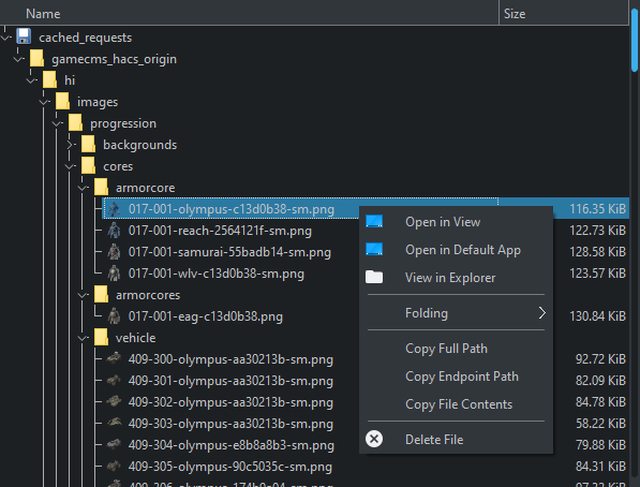The image size is (640, 487).
Task: Open the Folding submenu
Action: pos(456,313)
